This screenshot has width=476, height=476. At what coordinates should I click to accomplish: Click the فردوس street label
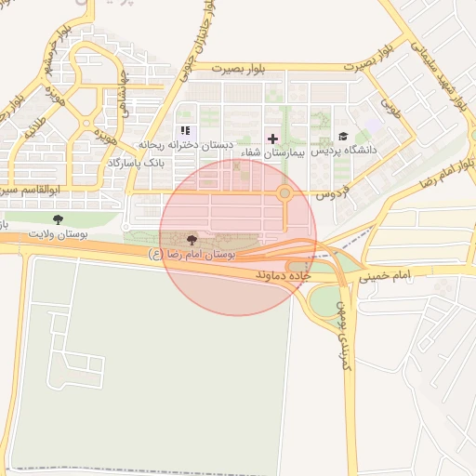click(332, 193)
